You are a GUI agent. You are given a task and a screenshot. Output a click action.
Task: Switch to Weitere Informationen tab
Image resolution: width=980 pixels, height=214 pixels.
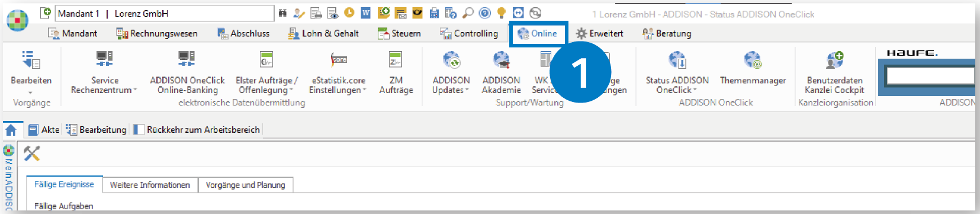(150, 185)
